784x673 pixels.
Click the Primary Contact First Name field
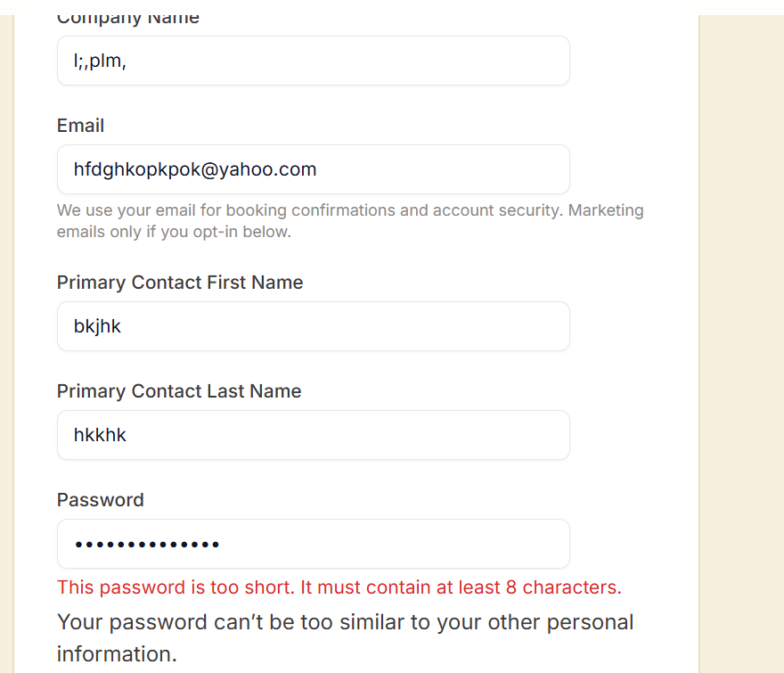click(x=312, y=326)
